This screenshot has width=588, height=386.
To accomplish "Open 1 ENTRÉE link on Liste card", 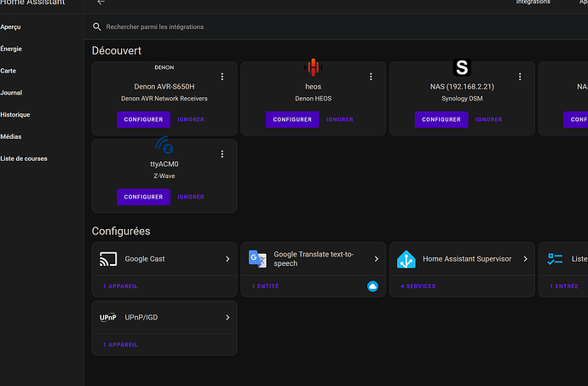I will tap(564, 286).
